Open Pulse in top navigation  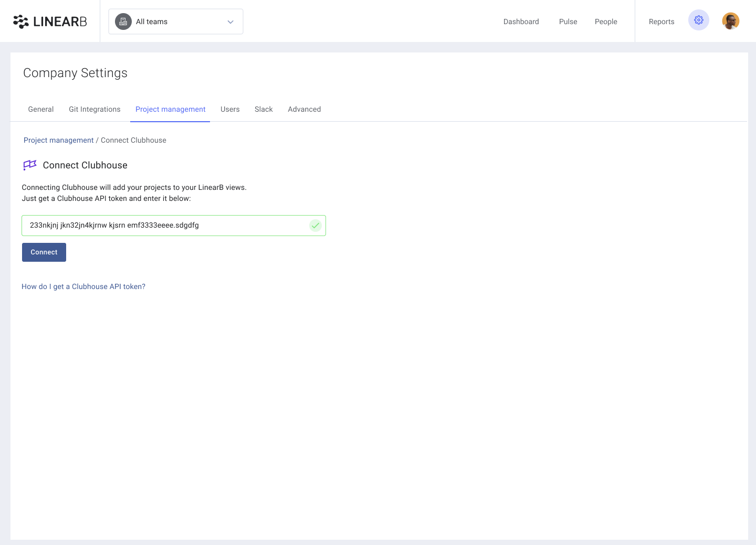pyautogui.click(x=568, y=22)
